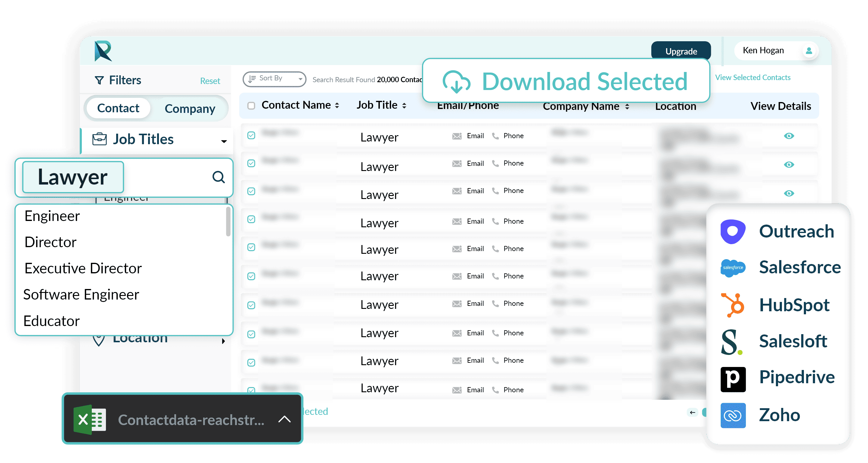Show details with first row eye icon

coord(789,136)
